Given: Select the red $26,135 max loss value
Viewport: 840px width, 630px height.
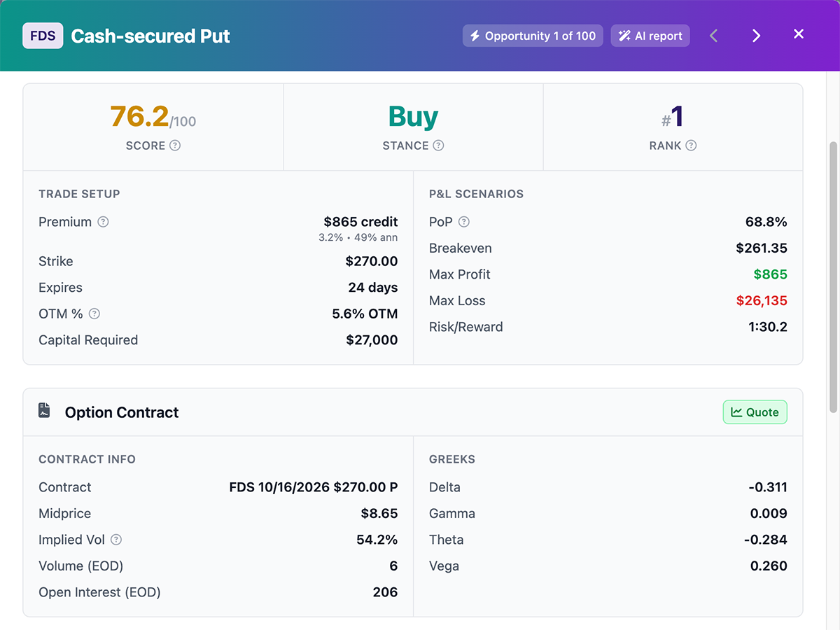Looking at the screenshot, I should tap(762, 301).
